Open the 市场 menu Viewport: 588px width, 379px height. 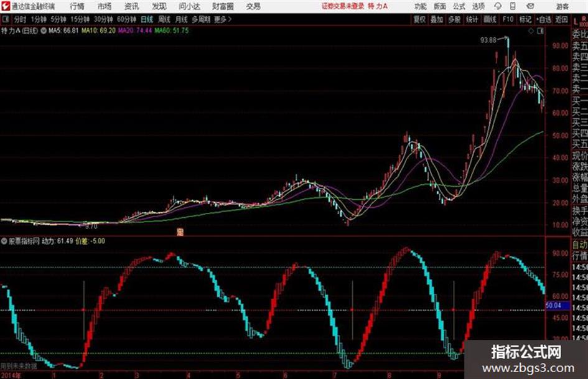coord(105,6)
